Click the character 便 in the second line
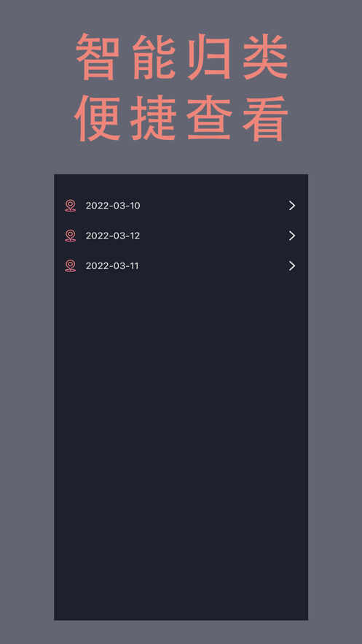 coord(97,118)
